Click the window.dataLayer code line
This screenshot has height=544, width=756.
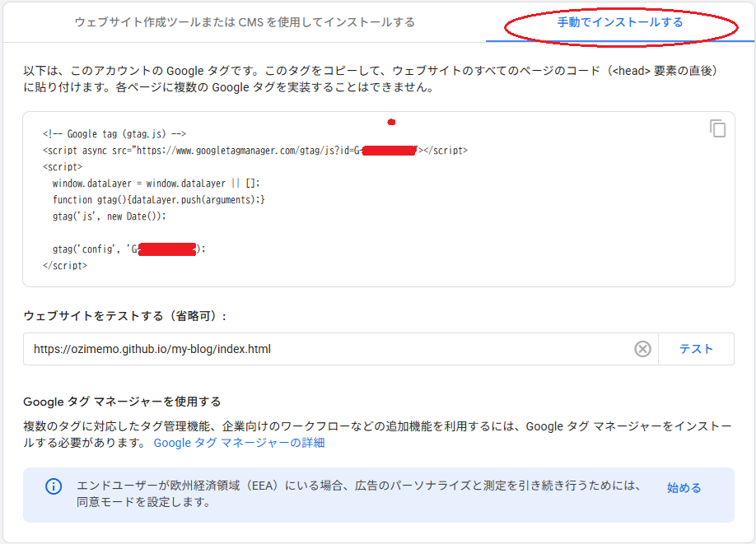(x=156, y=184)
